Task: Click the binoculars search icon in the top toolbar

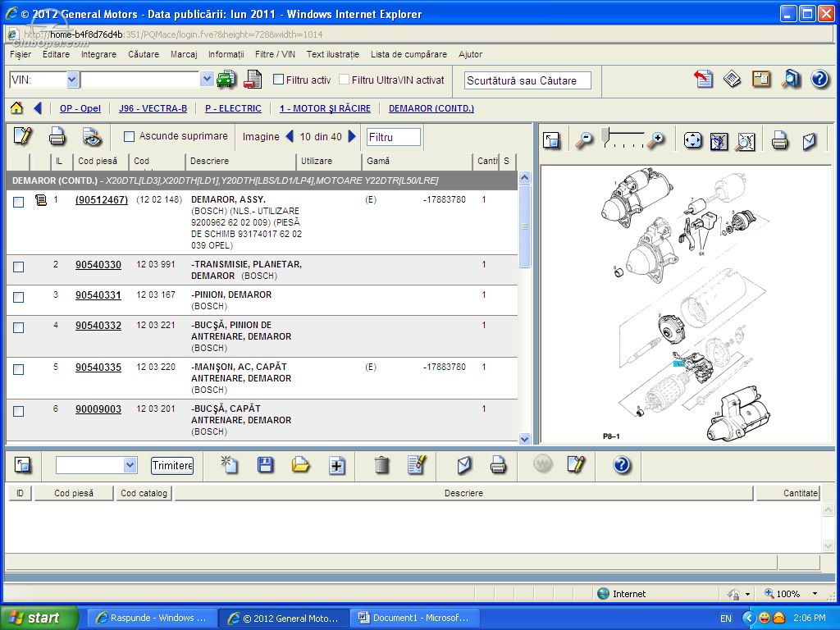Action: 791,79
